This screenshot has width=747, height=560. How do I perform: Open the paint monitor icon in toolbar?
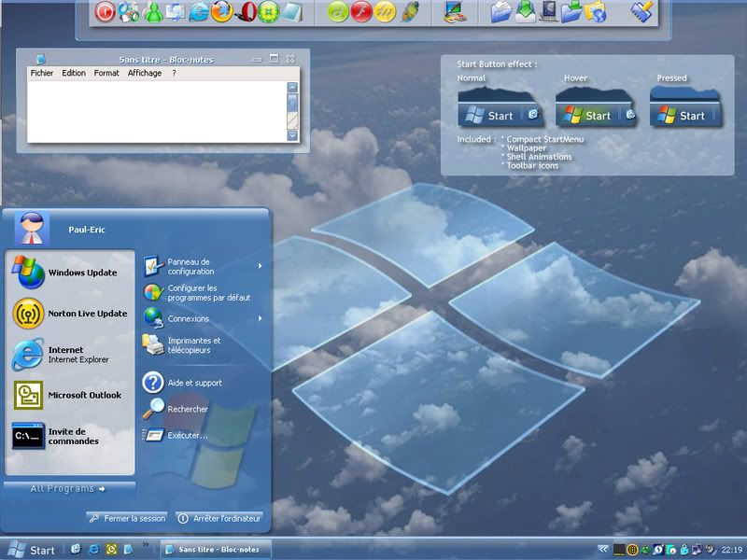point(455,12)
